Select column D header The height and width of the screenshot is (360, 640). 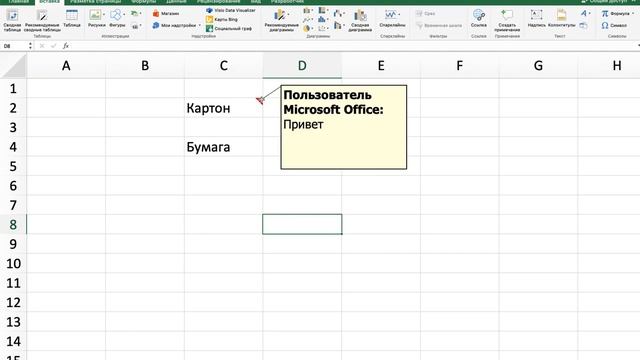coord(302,66)
